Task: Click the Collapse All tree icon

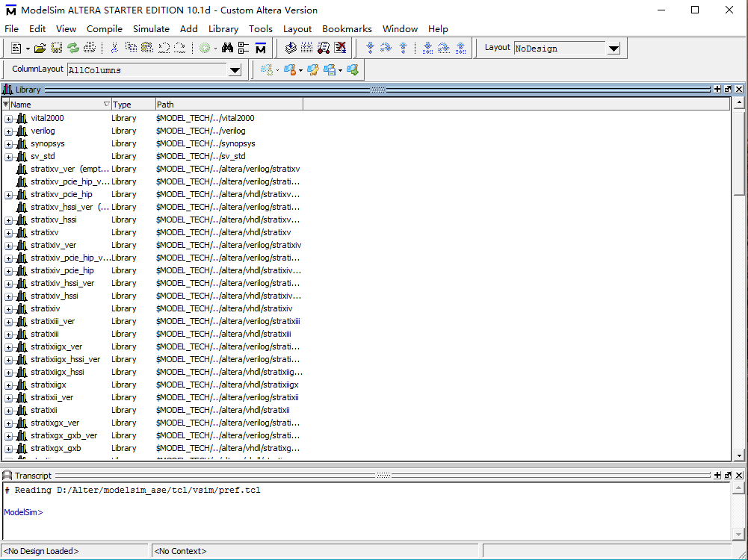Action: 244,48
